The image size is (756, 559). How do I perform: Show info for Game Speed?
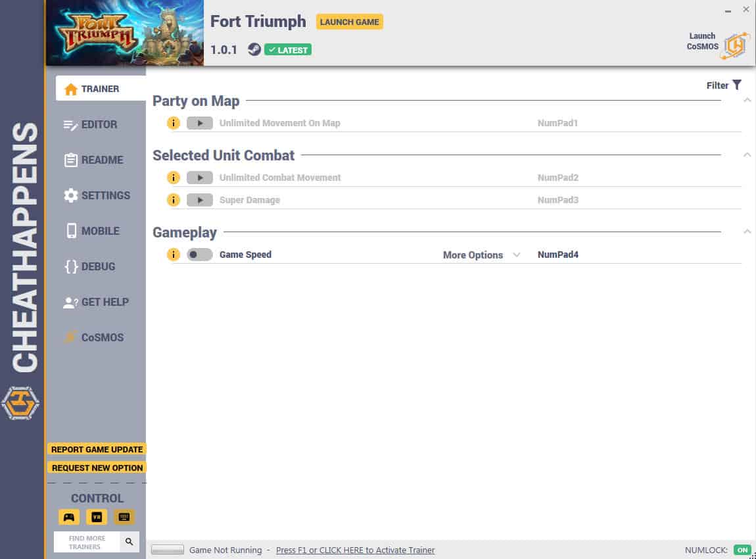coord(173,254)
